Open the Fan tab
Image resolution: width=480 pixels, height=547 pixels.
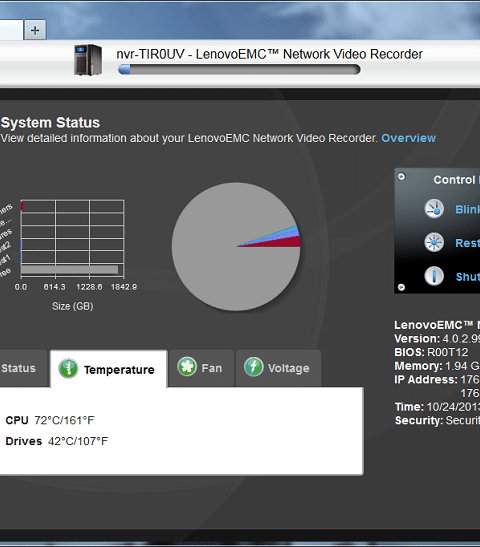pos(201,368)
